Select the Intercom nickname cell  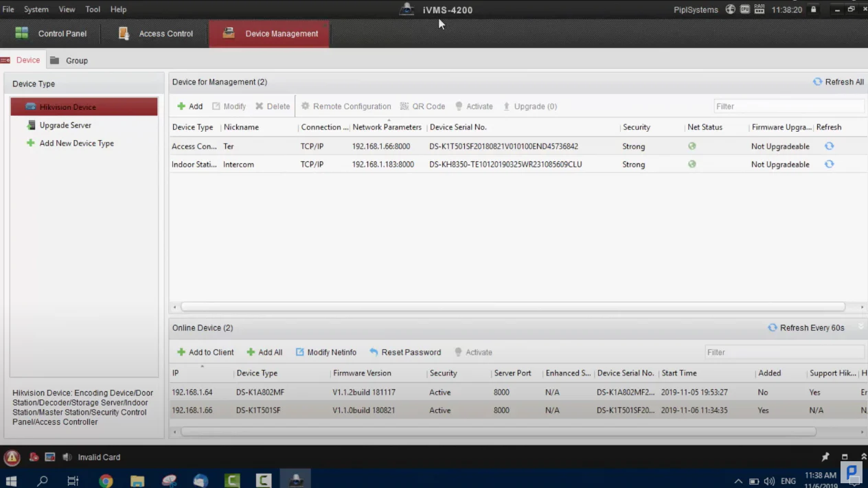[x=238, y=165]
